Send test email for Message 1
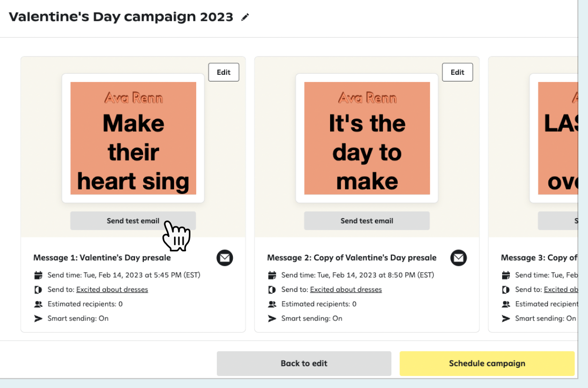The image size is (588, 388). 133,221
